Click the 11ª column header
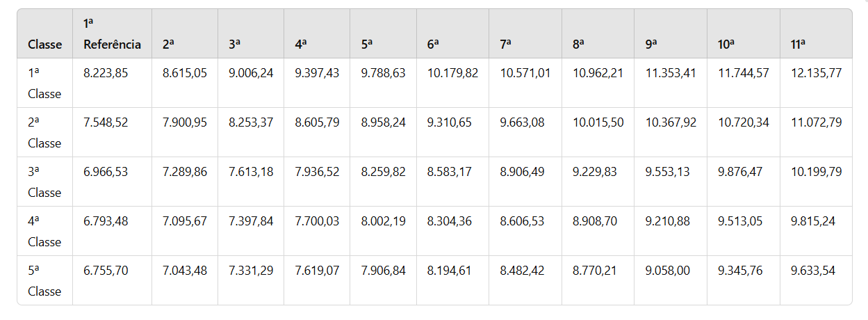Viewport: 868px width, 320px height. coord(798,45)
